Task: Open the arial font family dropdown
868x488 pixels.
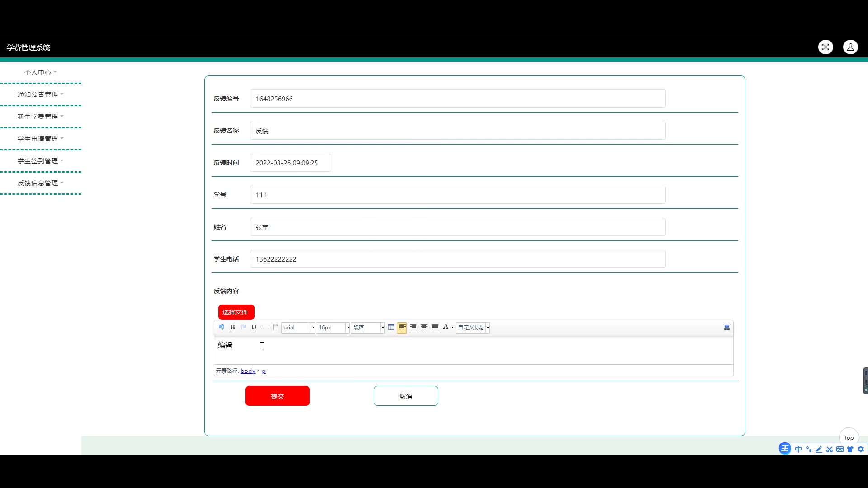Action: 298,327
